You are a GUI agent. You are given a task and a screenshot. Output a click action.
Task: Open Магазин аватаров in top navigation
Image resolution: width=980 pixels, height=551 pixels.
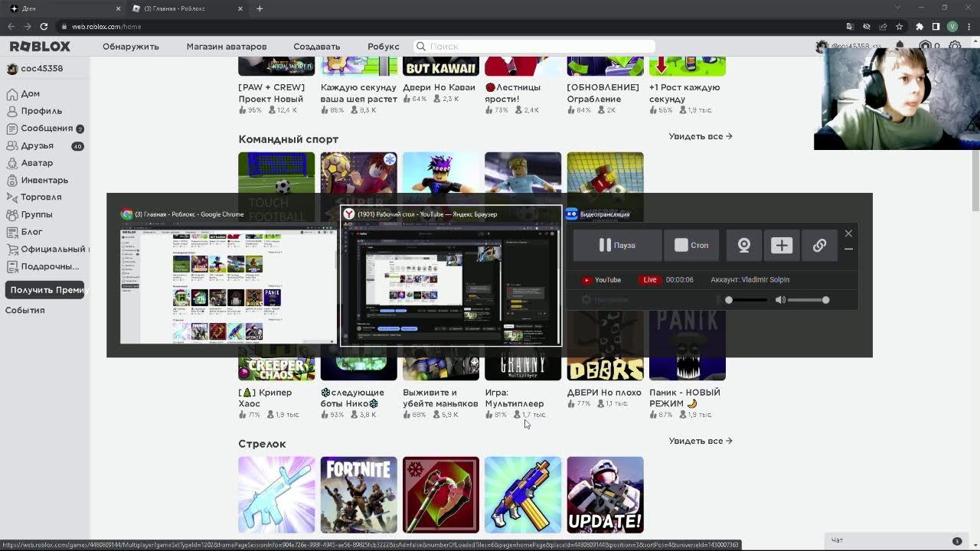(227, 47)
